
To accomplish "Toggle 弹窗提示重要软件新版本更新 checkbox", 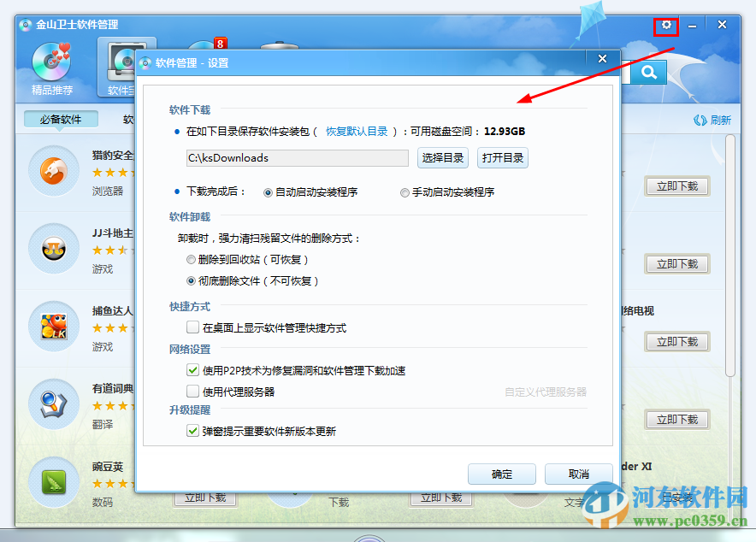I will (193, 431).
